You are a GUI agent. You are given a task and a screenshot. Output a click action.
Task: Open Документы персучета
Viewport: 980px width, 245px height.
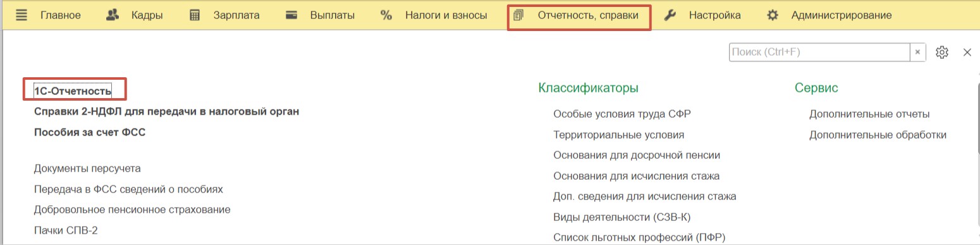[87, 168]
